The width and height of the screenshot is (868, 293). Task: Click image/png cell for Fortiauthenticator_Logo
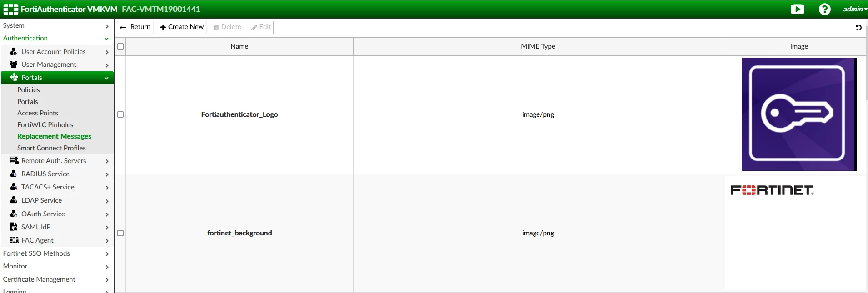(x=538, y=114)
